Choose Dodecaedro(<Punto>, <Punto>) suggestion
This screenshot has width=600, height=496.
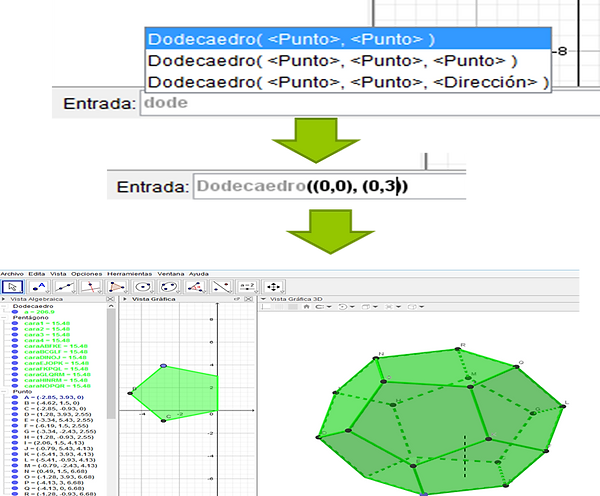[348, 39]
